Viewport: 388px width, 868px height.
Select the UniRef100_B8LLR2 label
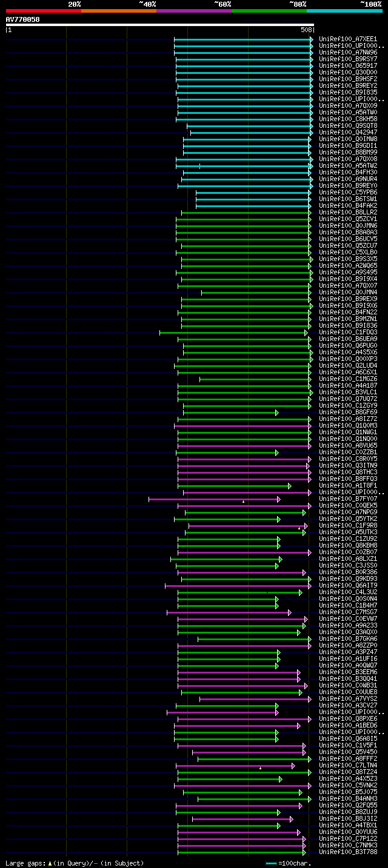[349, 212]
